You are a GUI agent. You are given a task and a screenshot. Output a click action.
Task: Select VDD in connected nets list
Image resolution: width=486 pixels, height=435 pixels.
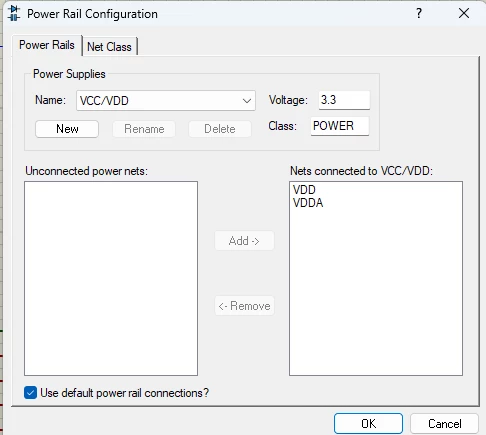coord(304,190)
